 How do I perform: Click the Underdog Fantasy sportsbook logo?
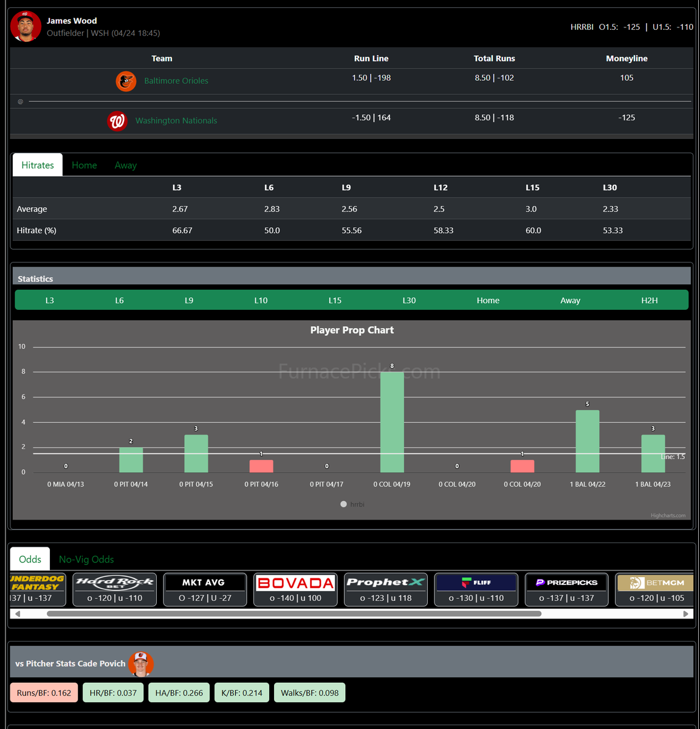point(37,583)
